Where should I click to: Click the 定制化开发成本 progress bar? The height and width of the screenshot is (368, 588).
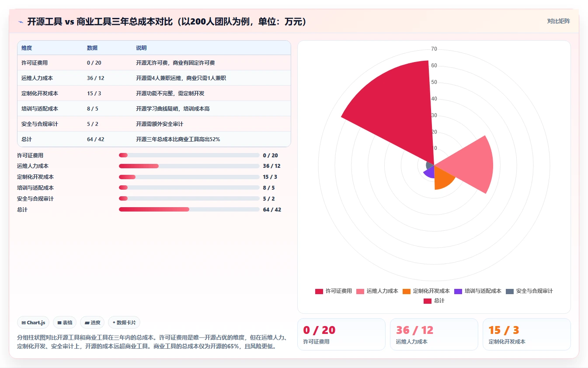(x=189, y=177)
